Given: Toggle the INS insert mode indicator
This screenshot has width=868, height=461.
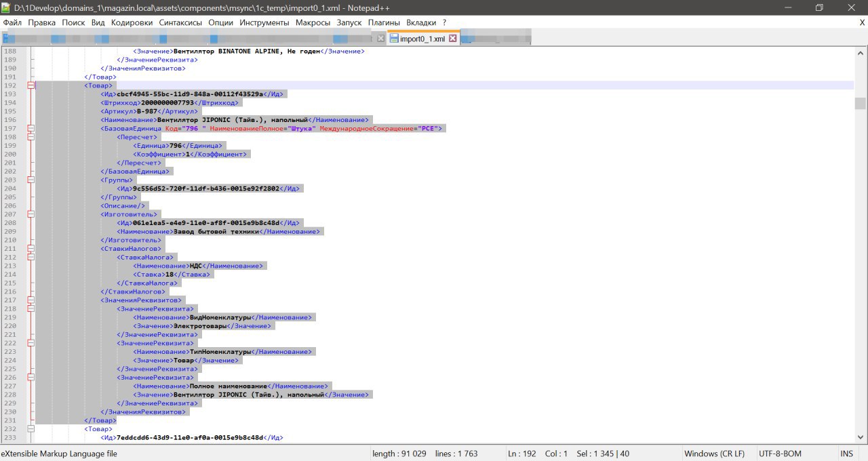Looking at the screenshot, I should coord(846,454).
